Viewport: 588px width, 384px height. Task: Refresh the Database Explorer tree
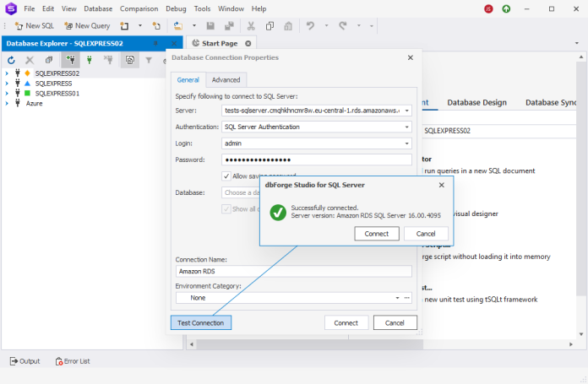pos(11,60)
